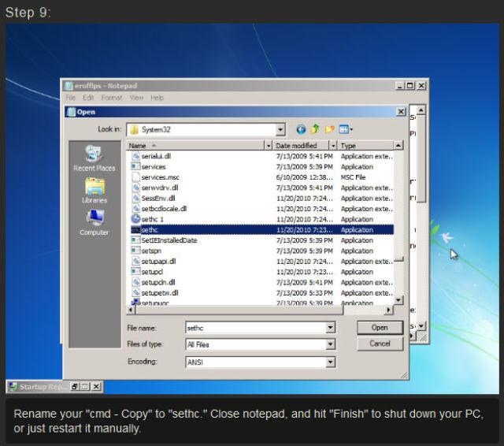Viewport: 504px width, 446px height.
Task: Click the Open button
Action: (x=380, y=327)
